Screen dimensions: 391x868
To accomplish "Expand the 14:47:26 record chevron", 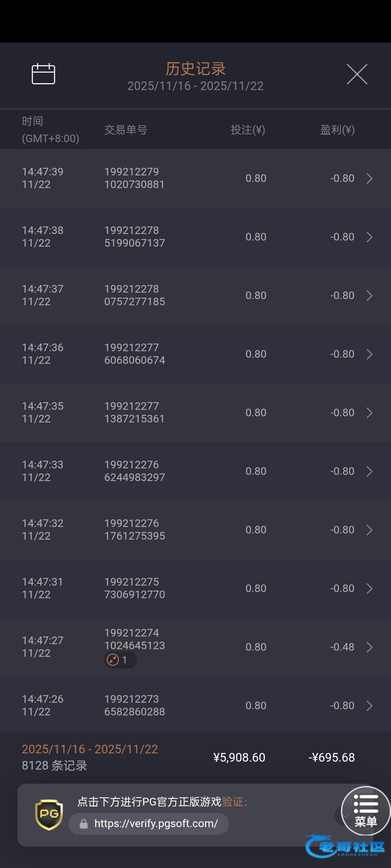I will point(369,706).
